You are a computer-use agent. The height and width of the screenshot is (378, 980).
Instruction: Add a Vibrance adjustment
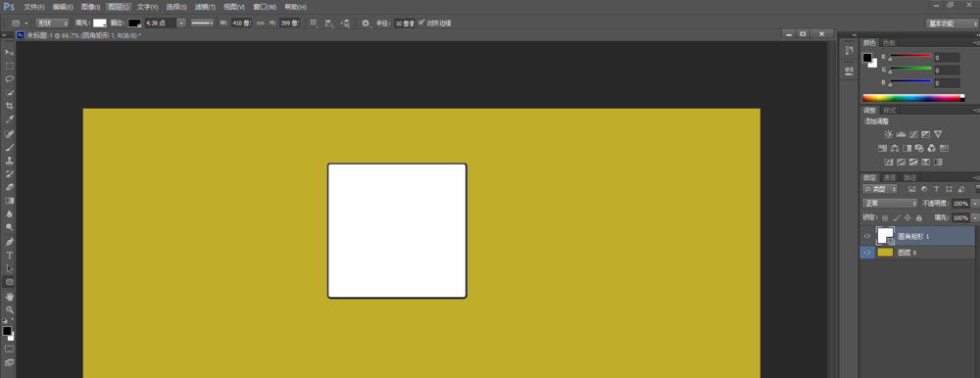pos(938,134)
